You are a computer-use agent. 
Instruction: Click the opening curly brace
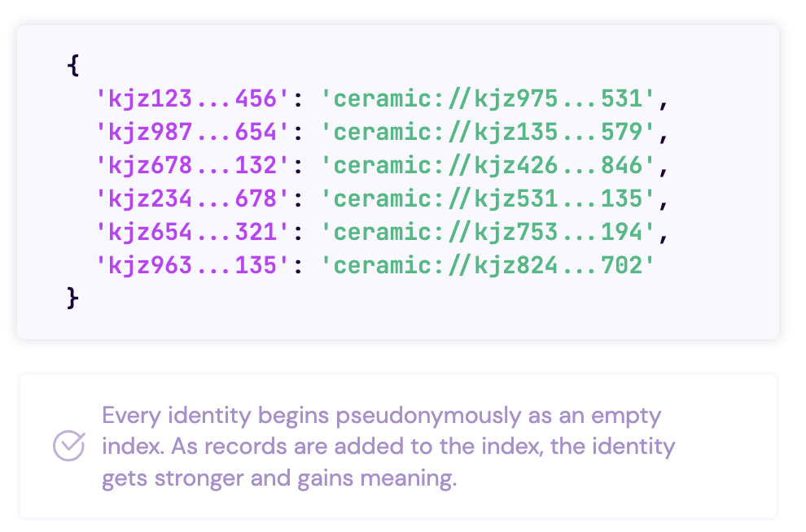tap(73, 65)
